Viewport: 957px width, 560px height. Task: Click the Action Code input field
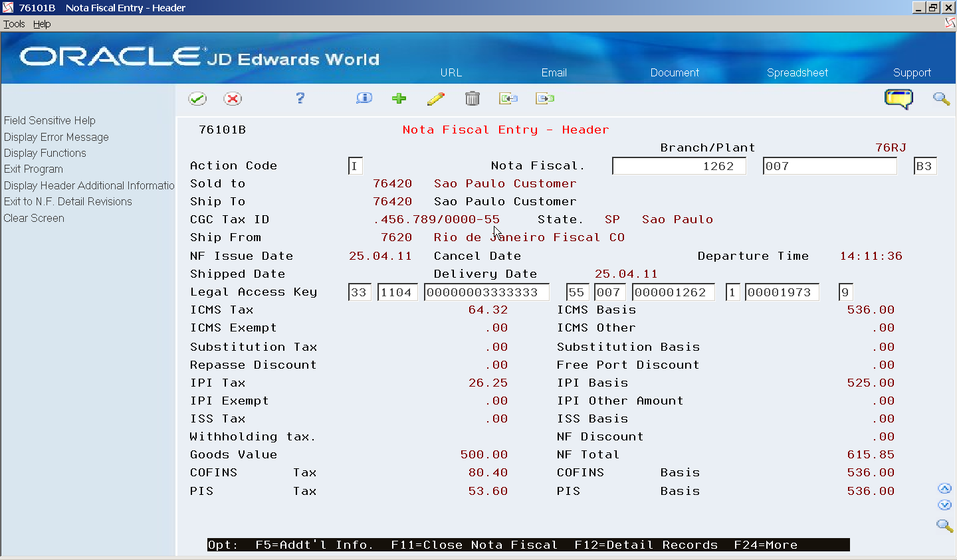click(x=356, y=166)
